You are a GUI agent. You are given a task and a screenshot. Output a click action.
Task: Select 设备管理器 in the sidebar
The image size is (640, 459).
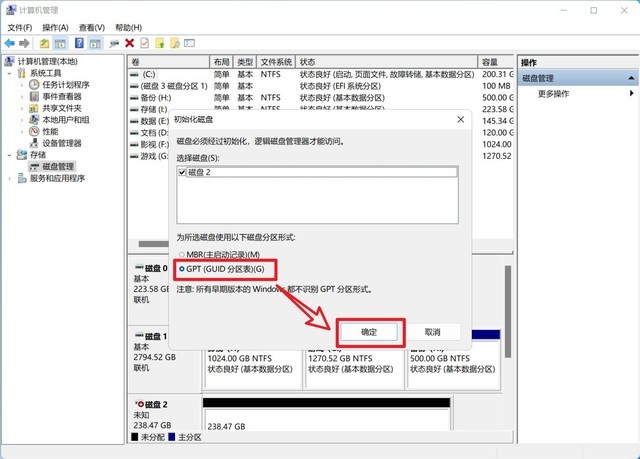(x=62, y=143)
